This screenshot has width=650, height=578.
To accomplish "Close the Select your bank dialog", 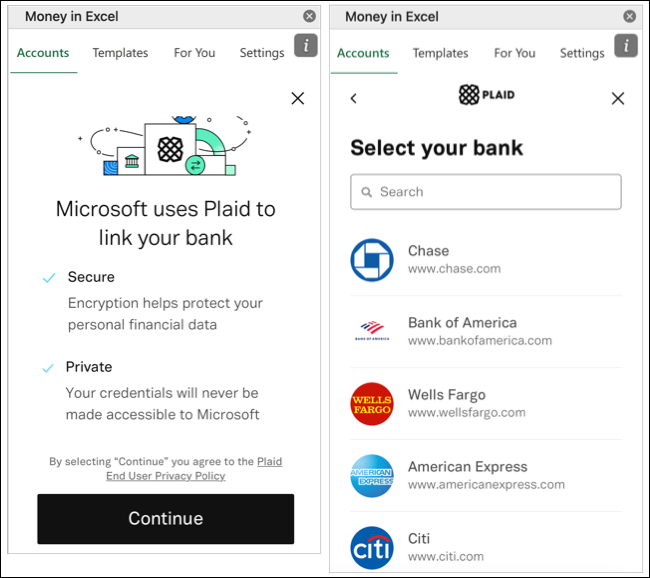I will coord(618,99).
